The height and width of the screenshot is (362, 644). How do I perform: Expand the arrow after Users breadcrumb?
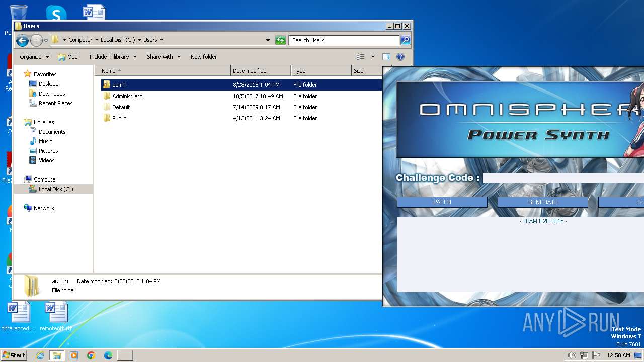[x=161, y=40]
